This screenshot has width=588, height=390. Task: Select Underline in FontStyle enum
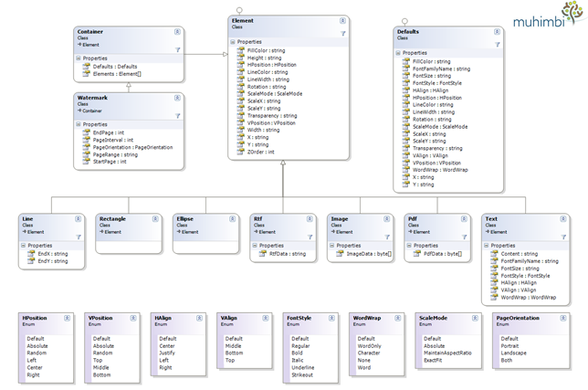coord(302,367)
